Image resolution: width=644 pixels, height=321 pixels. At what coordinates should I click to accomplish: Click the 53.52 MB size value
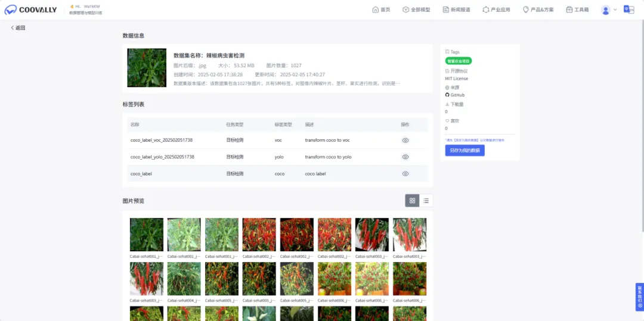click(244, 66)
